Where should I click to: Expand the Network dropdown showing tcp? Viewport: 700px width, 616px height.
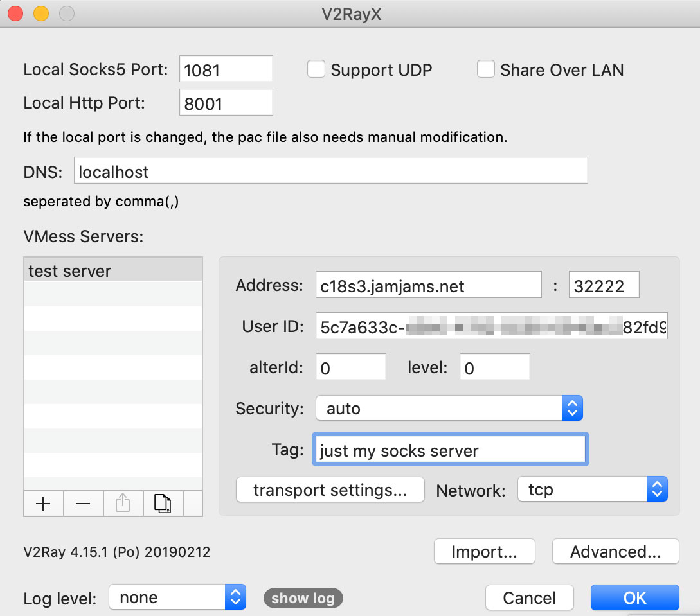pos(593,489)
